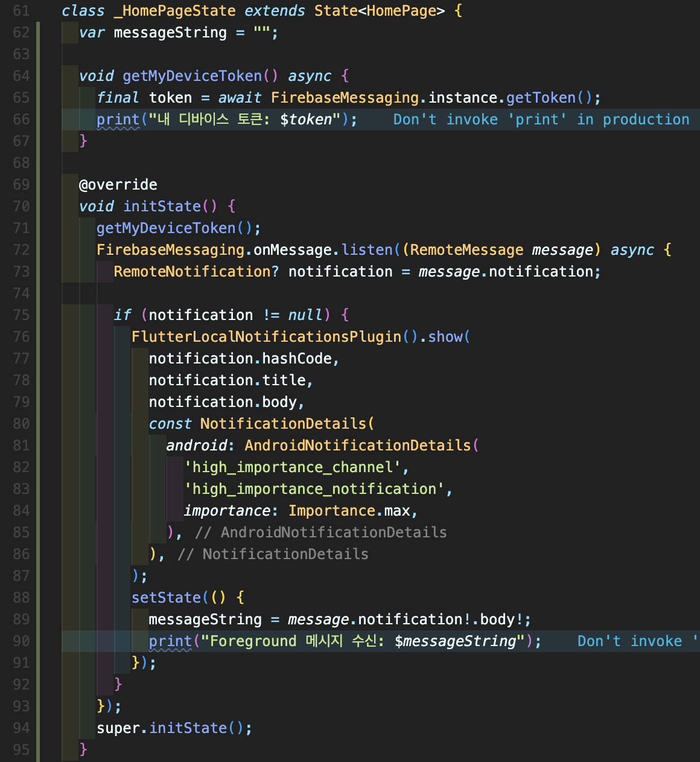Image resolution: width=700 pixels, height=762 pixels.
Task: Click the comment // NotificationDetails on line 86
Action: [273, 554]
